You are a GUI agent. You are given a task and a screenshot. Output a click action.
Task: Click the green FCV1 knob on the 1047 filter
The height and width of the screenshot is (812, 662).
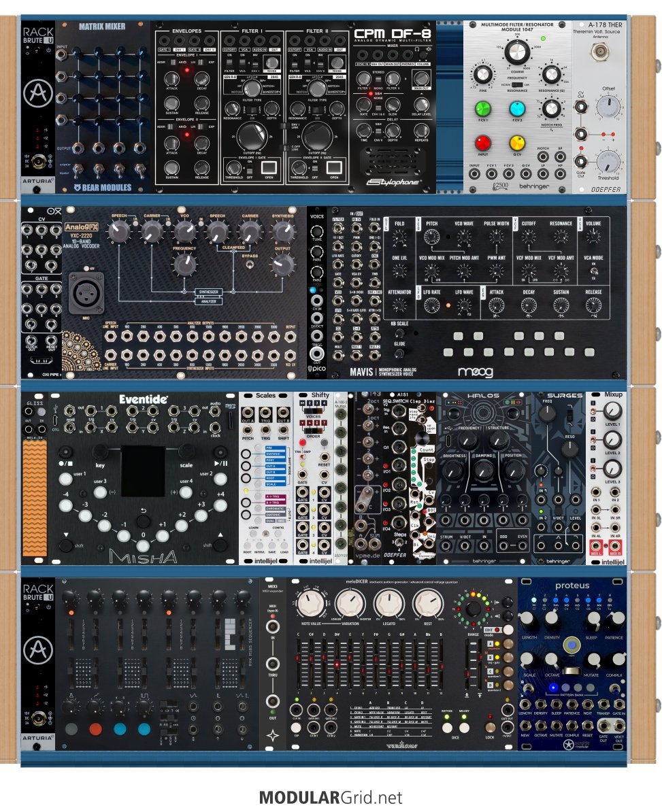pyautogui.click(x=483, y=109)
